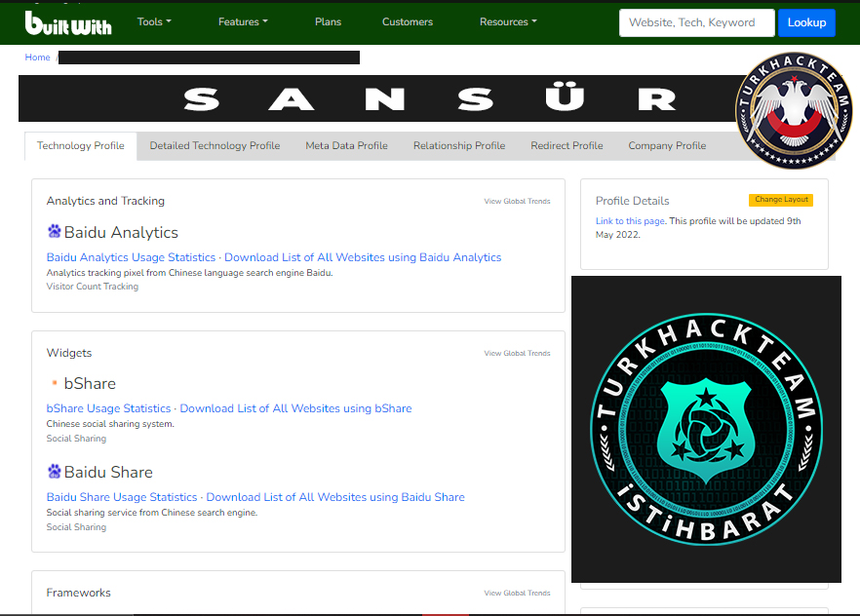Viewport: 860px width, 616px height.
Task: Click View Global Trends in Widgets section
Action: coord(517,353)
